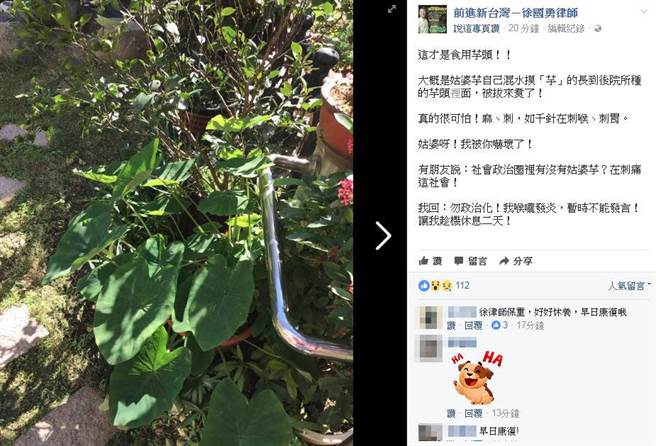Click the HA HA dog sticker
Image resolution: width=656 pixels, height=446 pixels.
coord(477,377)
